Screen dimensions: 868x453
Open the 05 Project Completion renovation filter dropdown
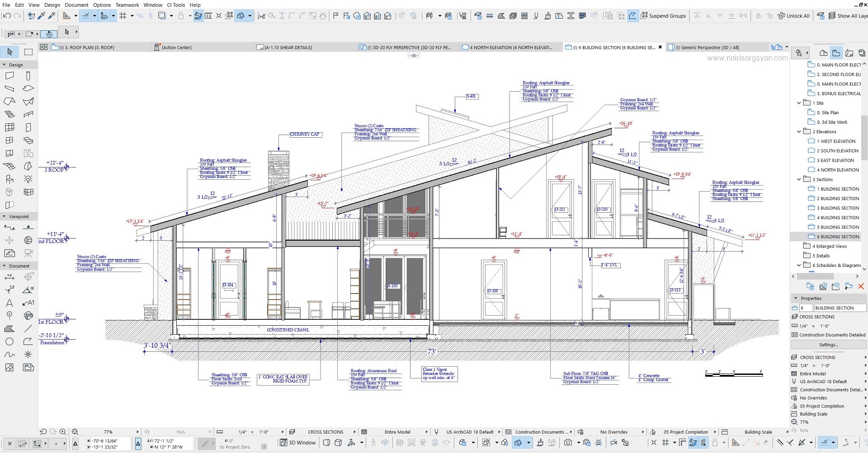click(683, 432)
